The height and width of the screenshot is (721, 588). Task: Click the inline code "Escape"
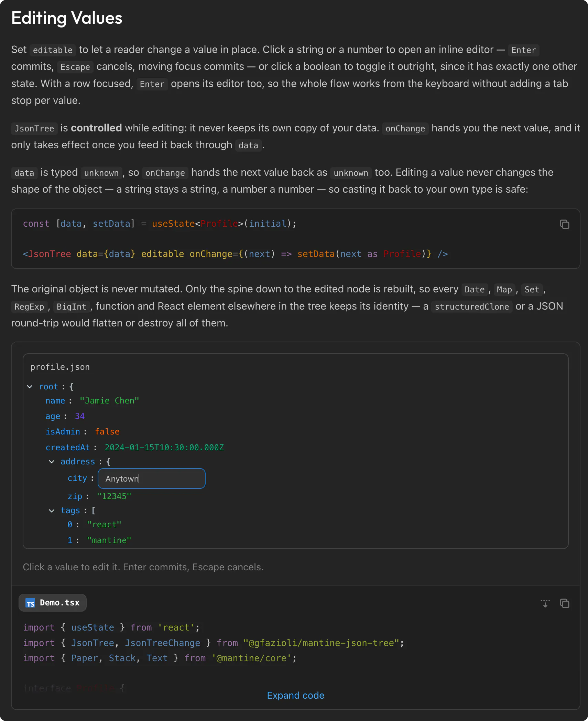[x=75, y=67]
